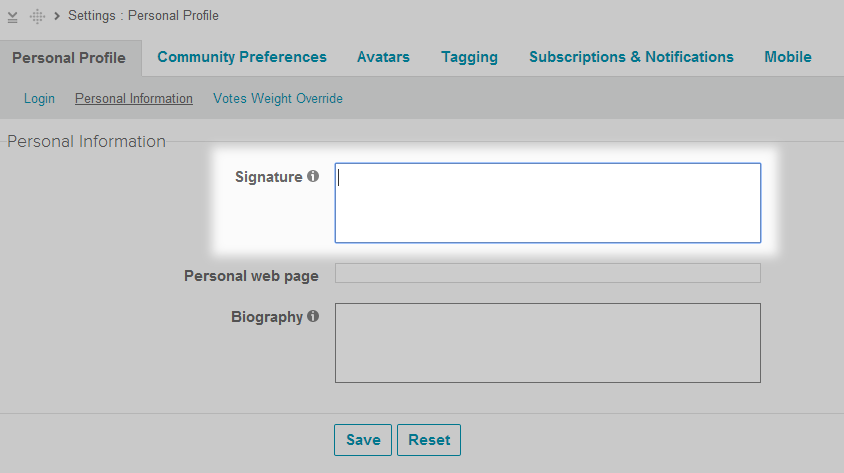Switch to the Mobile tab

(x=788, y=57)
